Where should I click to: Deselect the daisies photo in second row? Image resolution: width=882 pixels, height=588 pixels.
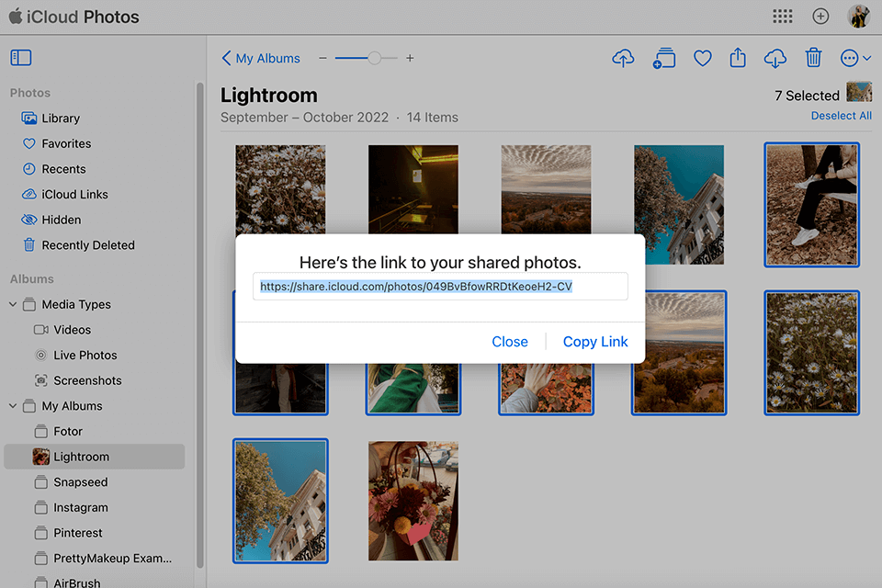click(811, 353)
